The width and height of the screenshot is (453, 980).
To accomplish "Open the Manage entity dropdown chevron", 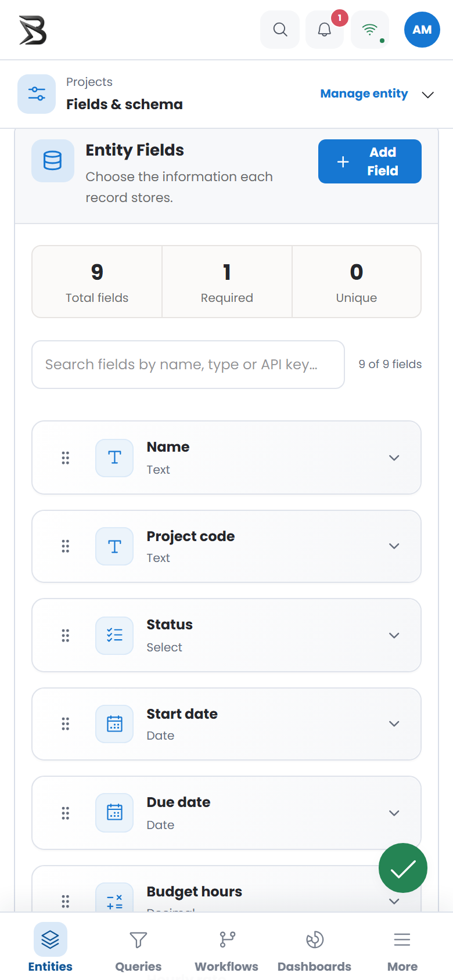I will (x=428, y=95).
